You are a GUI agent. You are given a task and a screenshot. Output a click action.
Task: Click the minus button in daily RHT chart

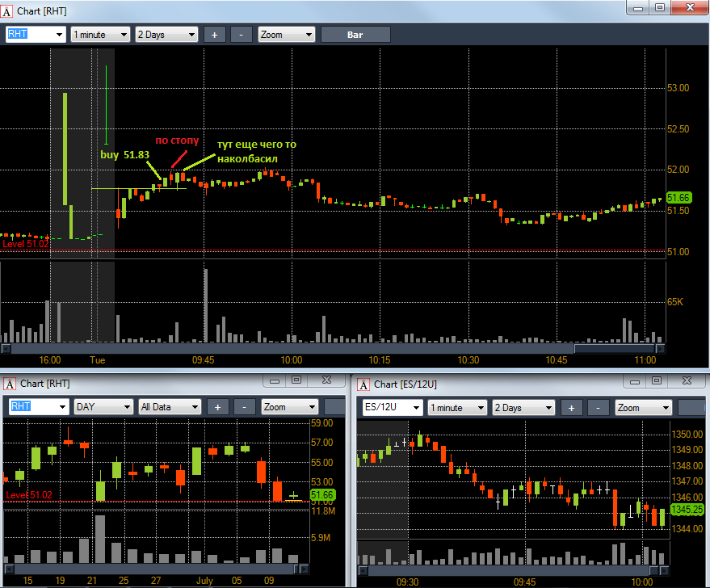tap(244, 407)
